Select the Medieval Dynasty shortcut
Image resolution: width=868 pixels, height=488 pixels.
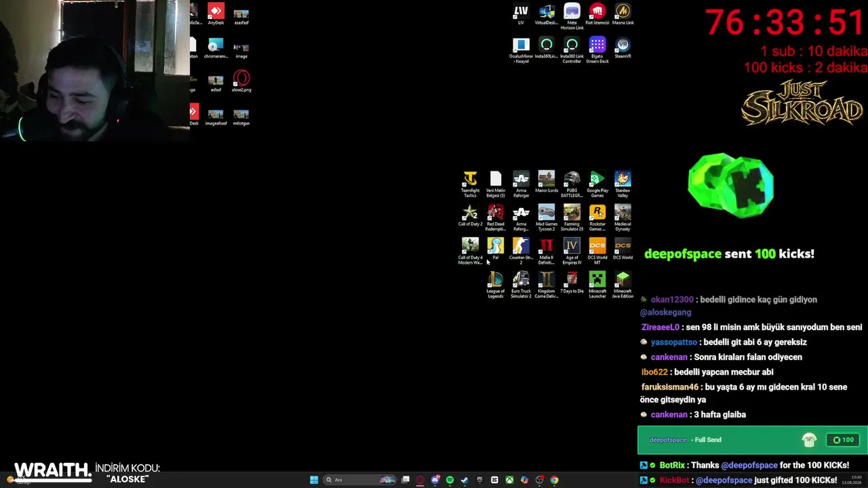[623, 218]
